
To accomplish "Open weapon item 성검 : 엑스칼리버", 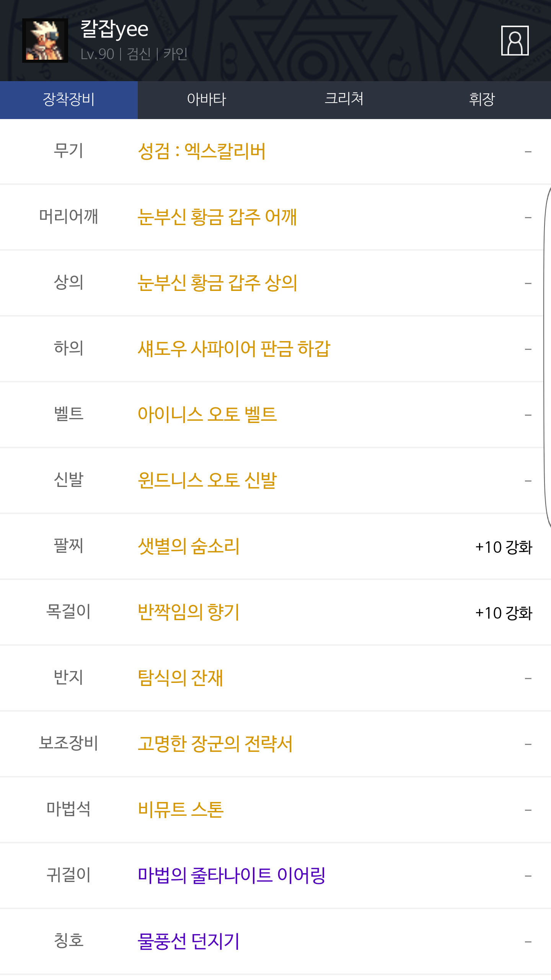I will pyautogui.click(x=202, y=151).
